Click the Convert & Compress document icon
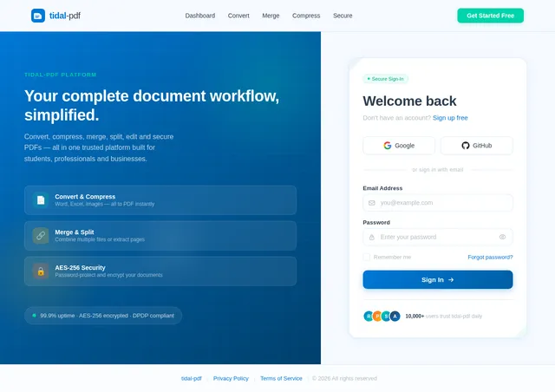This screenshot has height=392, width=555. pyautogui.click(x=41, y=200)
